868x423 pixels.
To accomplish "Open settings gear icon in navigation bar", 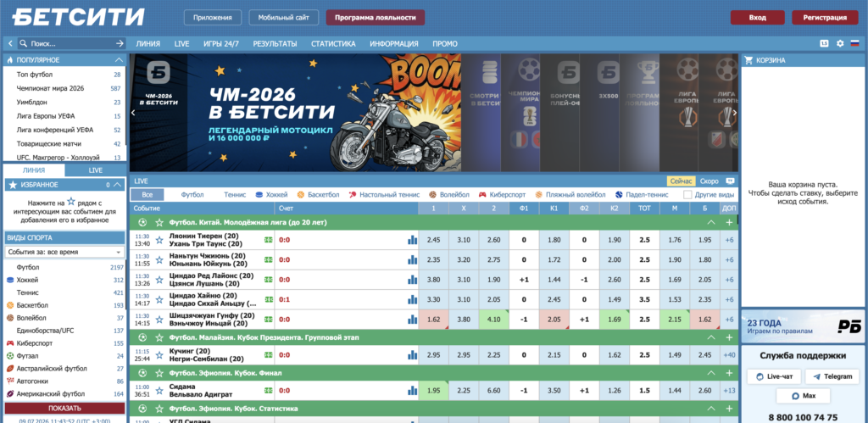I will 840,43.
